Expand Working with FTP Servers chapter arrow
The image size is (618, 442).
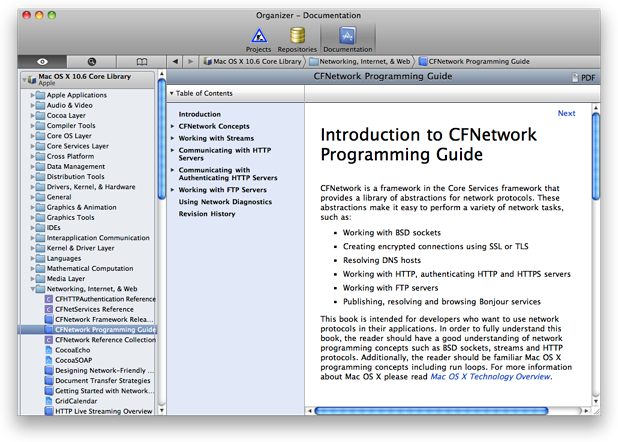172,190
